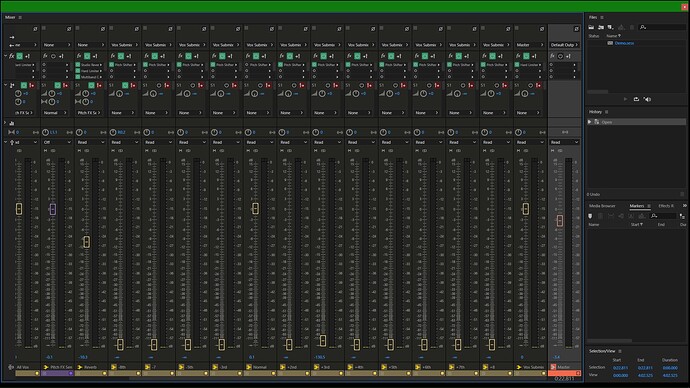690x388 pixels.
Task: Click the Status column header in Files
Action: [x=594, y=36]
